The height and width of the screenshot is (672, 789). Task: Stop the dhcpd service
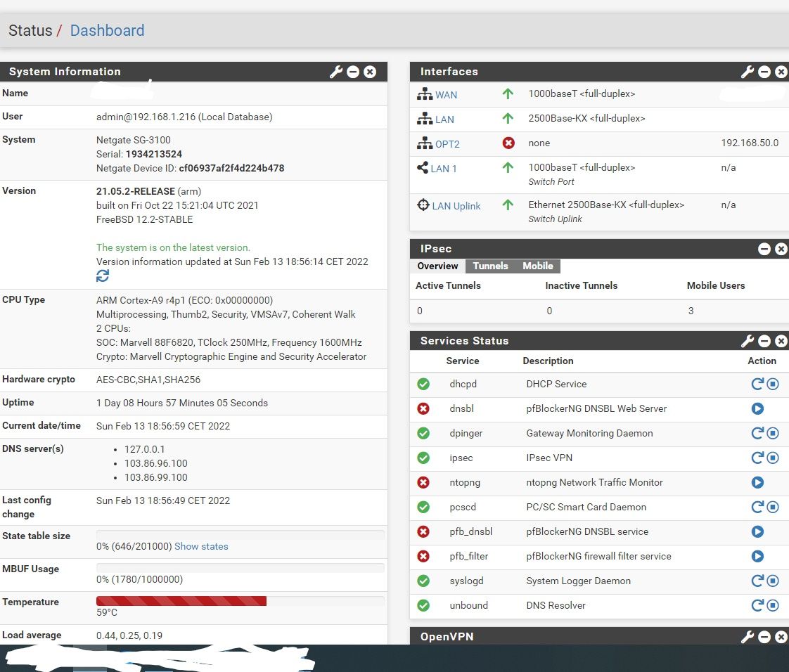tap(773, 384)
